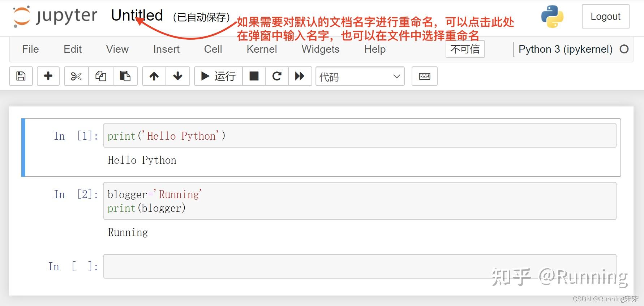Open the File menu
This screenshot has height=306, width=644.
tap(30, 49)
